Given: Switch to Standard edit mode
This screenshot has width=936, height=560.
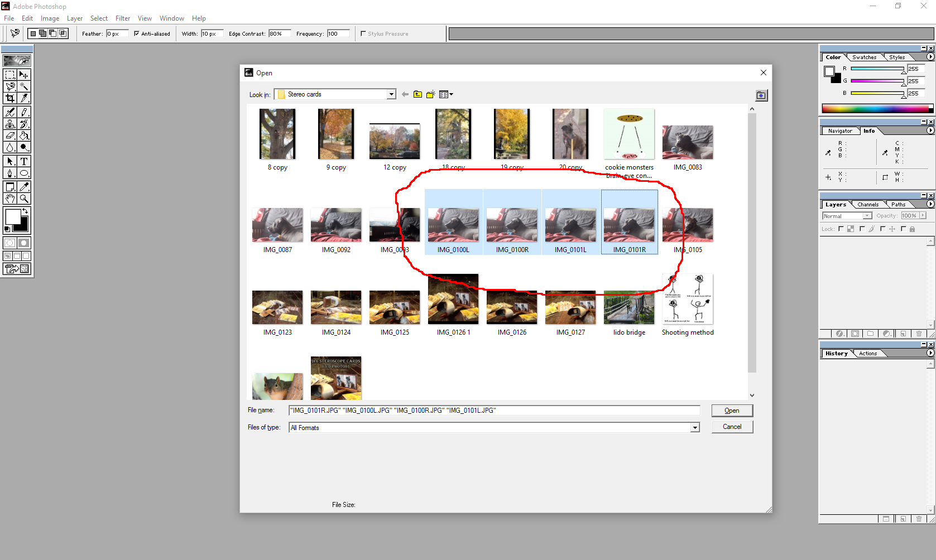Looking at the screenshot, I should tap(10, 243).
